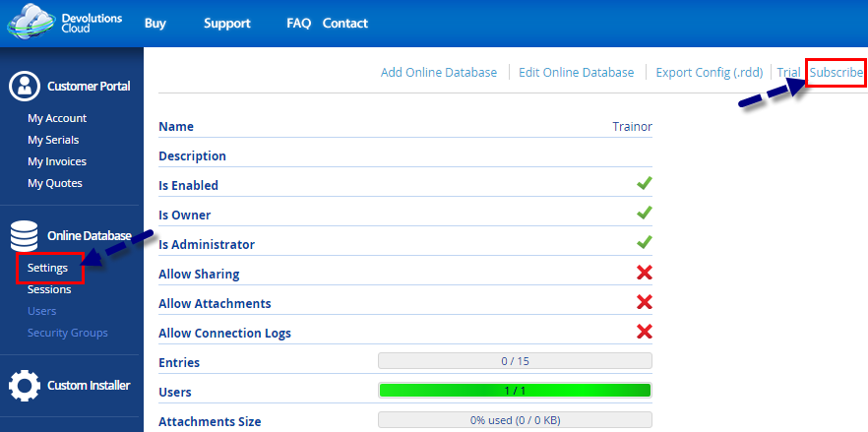Open Settings under Online Database
Screen dimensions: 868x432
click(48, 268)
